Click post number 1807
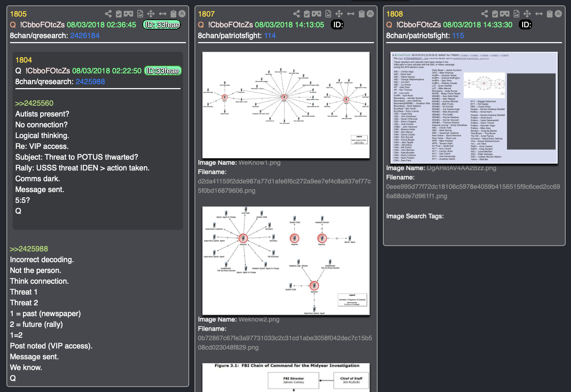This screenshot has height=392, width=571. click(206, 14)
